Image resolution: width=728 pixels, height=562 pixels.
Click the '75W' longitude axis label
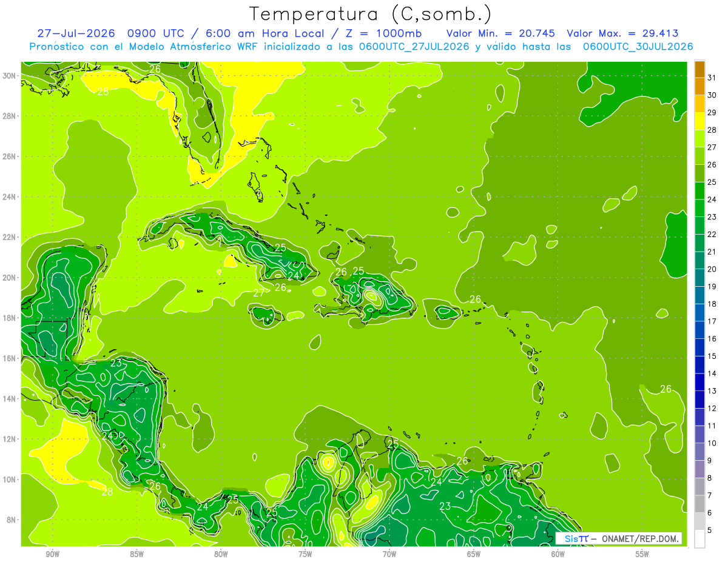pos(305,554)
